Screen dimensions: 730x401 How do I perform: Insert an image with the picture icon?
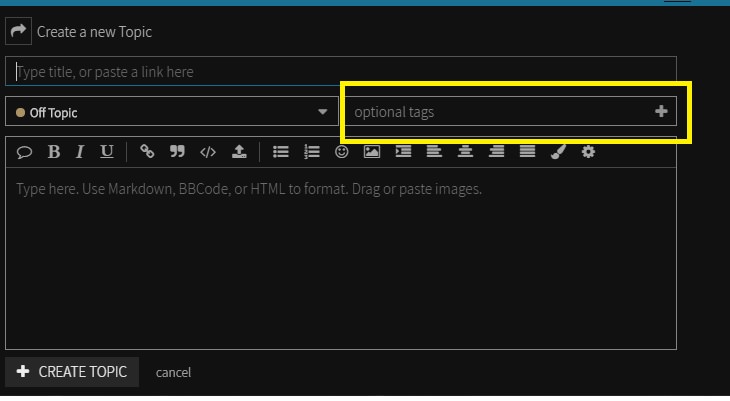point(372,151)
